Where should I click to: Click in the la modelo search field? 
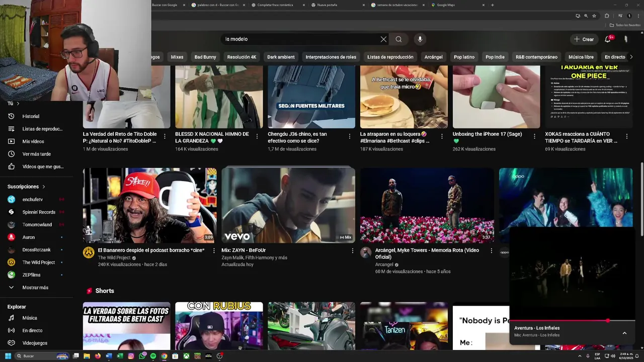pos(299,39)
